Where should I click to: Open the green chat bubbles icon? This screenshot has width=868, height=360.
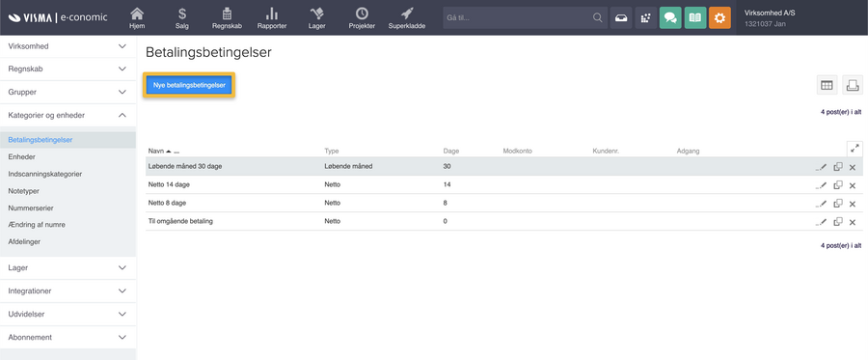[670, 17]
